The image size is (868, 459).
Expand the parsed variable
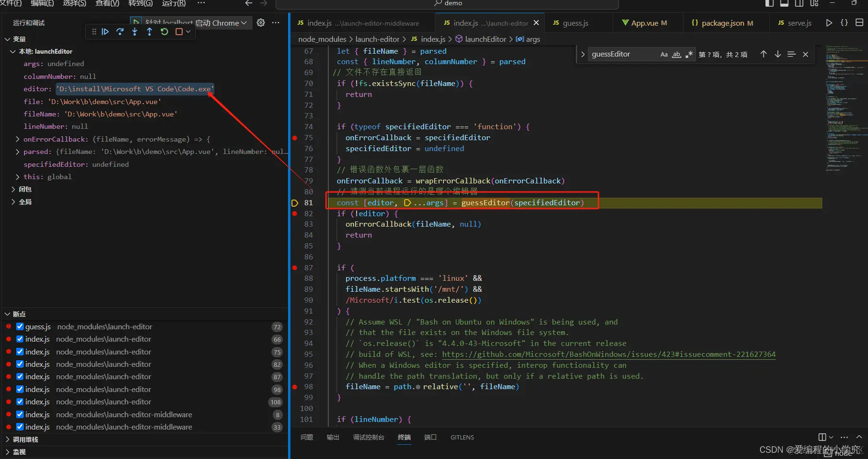tap(18, 152)
